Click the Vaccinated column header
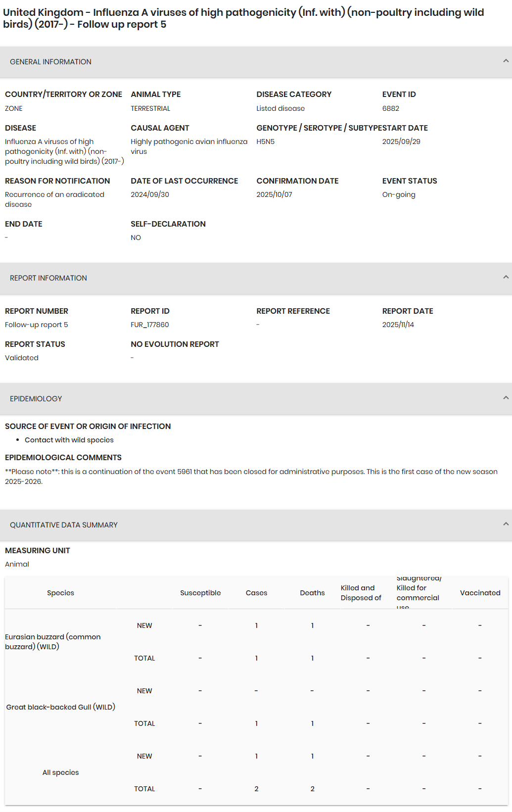The height and width of the screenshot is (812, 512). click(x=480, y=593)
